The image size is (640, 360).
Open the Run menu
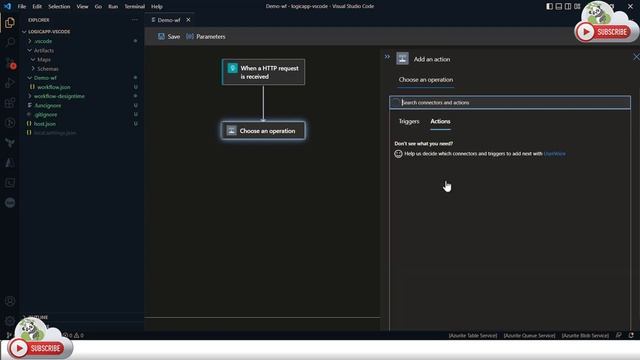coord(113,6)
